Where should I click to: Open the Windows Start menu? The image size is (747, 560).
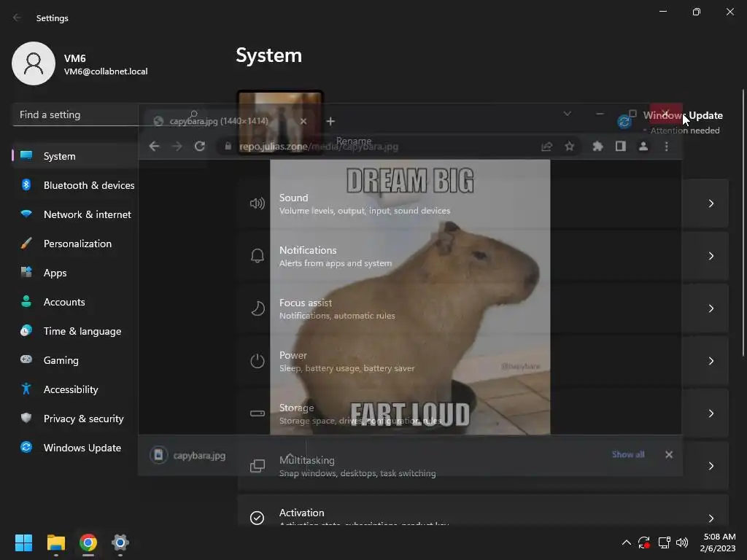(x=23, y=542)
